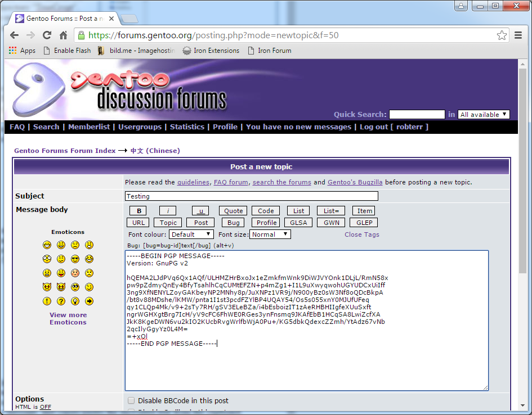Insert the crying emoticon

[x=90, y=273]
